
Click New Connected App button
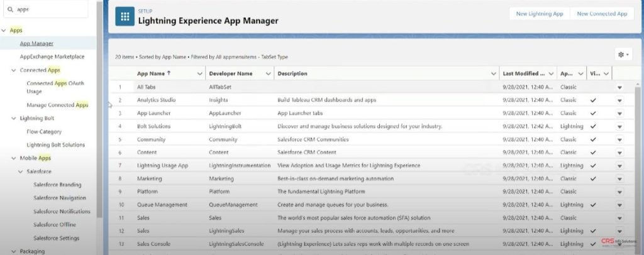602,14
